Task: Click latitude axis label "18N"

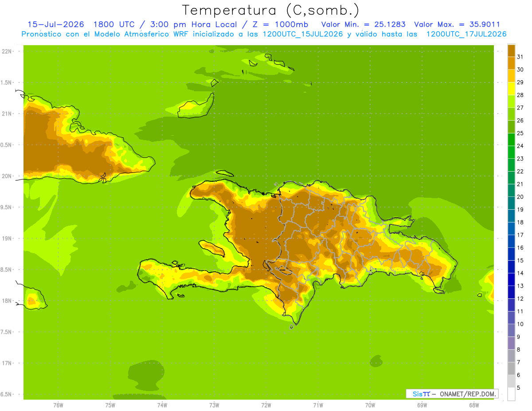Action: point(6,301)
